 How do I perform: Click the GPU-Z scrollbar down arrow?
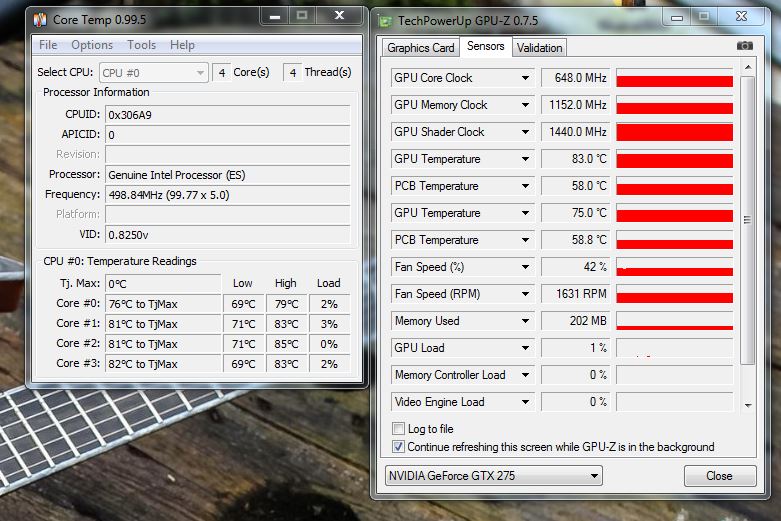point(748,405)
